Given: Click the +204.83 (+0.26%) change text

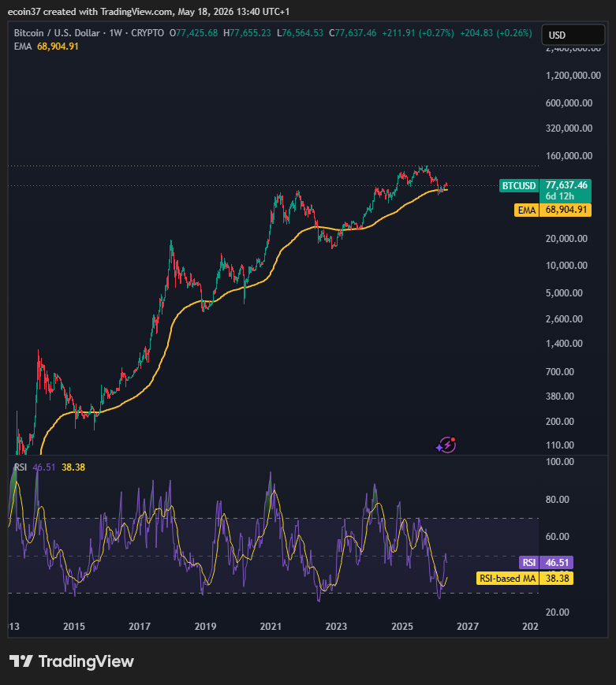Looking at the screenshot, I should 496,33.
